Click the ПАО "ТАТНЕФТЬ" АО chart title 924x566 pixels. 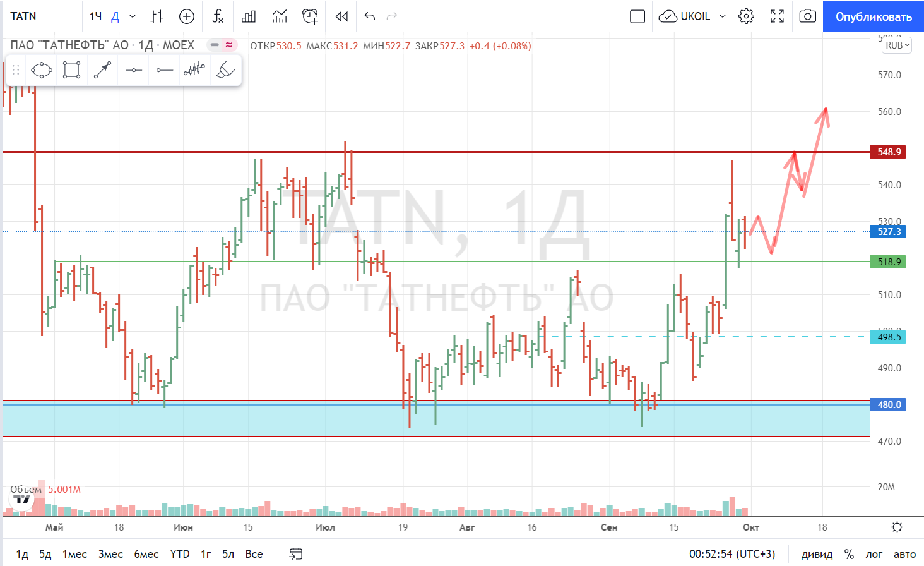(x=69, y=45)
